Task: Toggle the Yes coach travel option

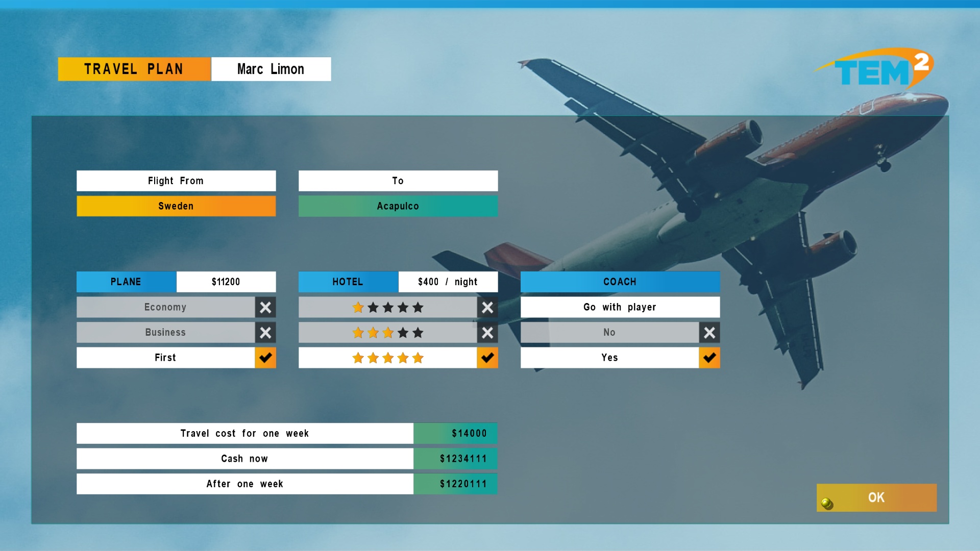Action: coord(709,357)
